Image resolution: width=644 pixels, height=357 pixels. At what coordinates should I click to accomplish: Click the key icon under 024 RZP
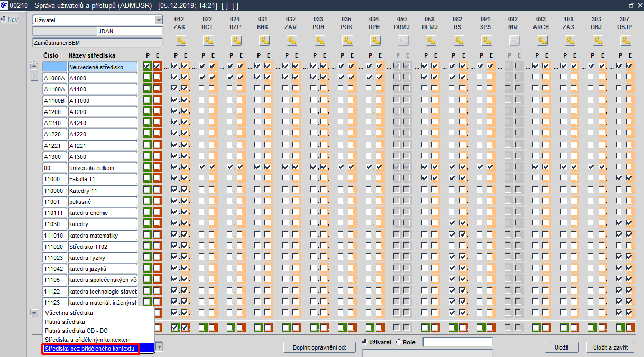(x=236, y=40)
